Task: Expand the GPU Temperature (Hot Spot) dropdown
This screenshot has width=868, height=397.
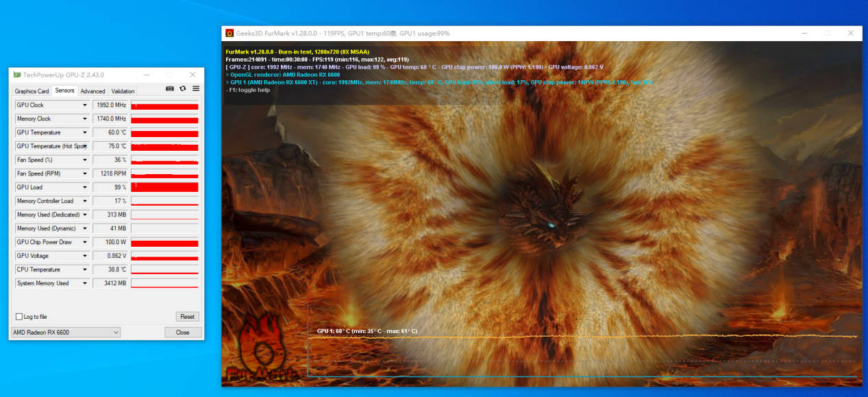Action: point(85,146)
